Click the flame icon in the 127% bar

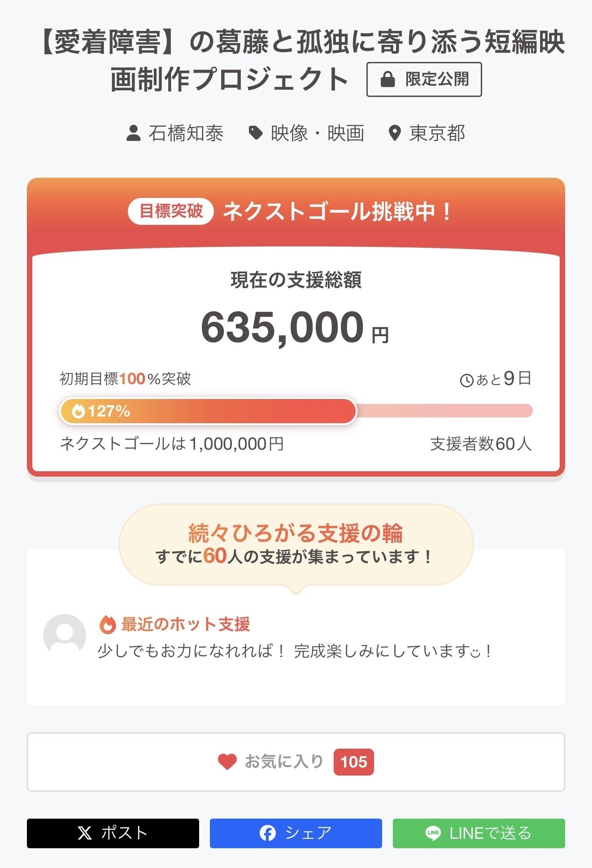(x=78, y=411)
